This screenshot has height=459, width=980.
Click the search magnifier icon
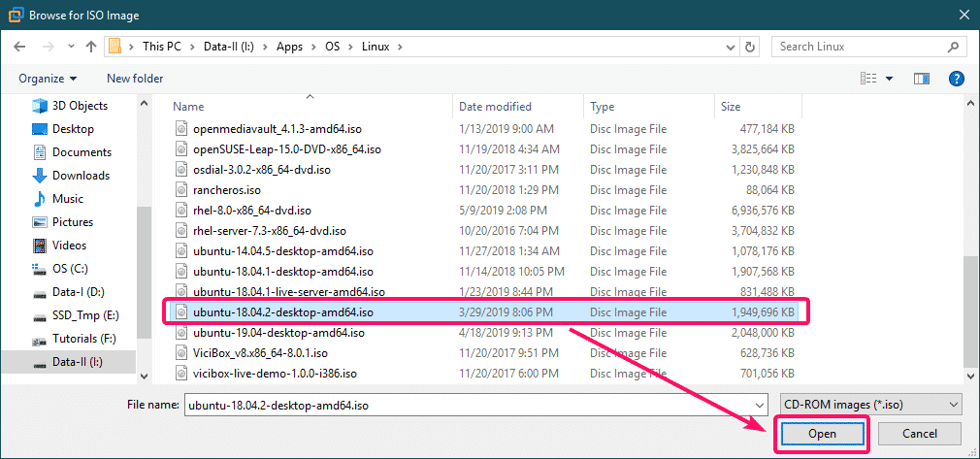click(x=953, y=47)
